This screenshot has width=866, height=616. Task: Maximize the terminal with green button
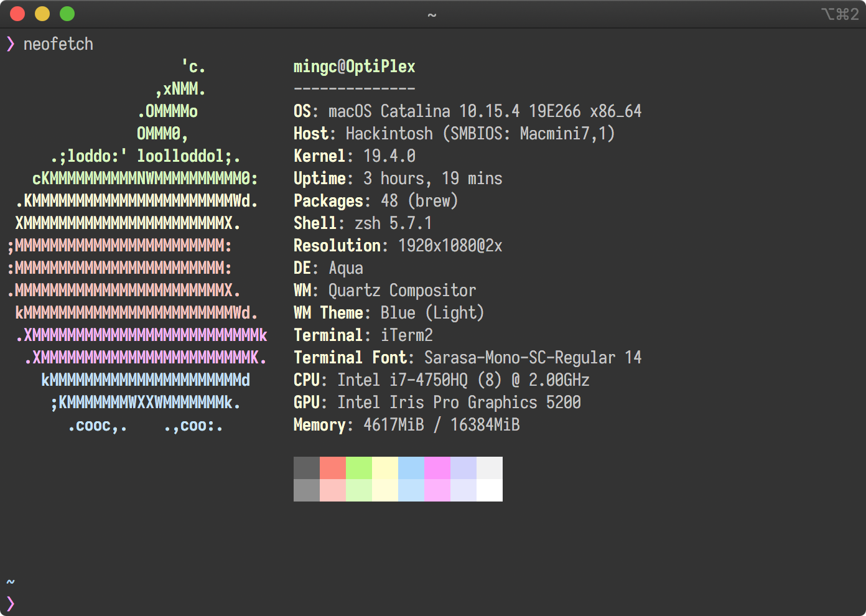coord(67,14)
